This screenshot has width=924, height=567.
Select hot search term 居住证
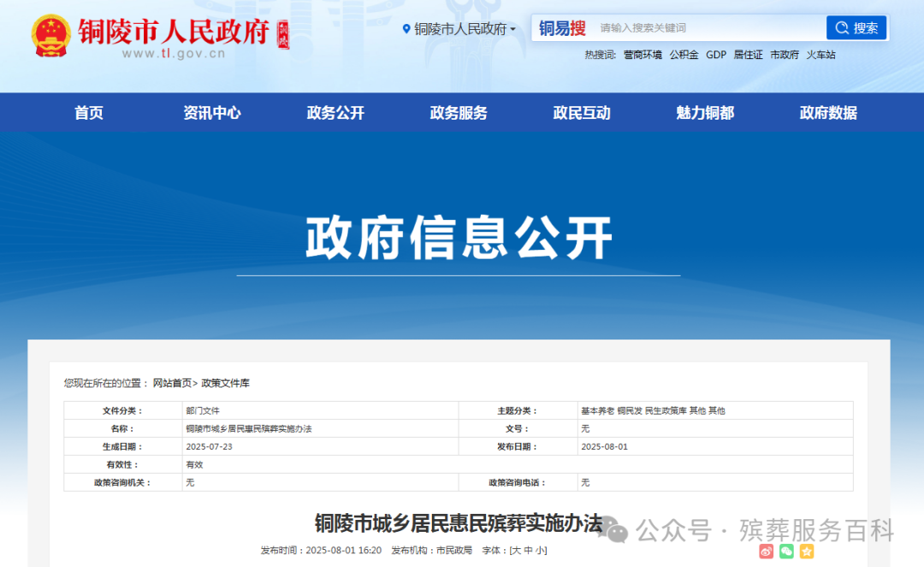click(x=748, y=55)
